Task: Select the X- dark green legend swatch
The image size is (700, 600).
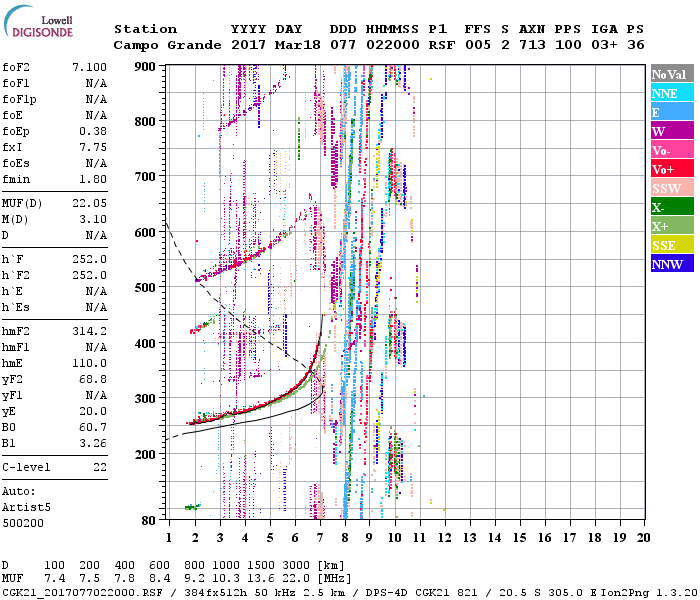Action: click(x=672, y=206)
